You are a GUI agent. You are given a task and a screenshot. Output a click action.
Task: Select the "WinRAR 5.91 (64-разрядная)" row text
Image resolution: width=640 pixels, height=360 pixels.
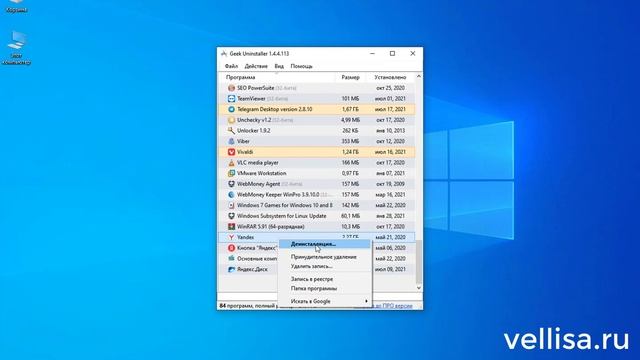pos(271,227)
